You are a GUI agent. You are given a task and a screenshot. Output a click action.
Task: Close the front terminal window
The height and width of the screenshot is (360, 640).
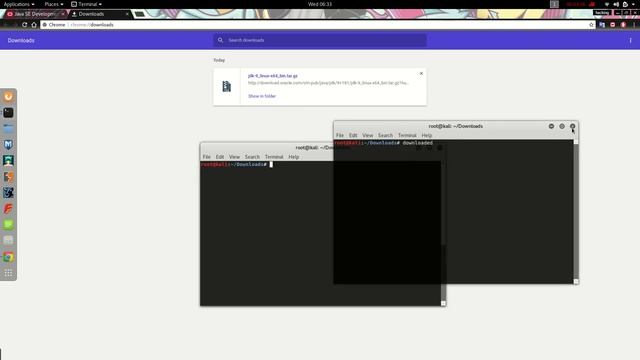pyautogui.click(x=573, y=126)
